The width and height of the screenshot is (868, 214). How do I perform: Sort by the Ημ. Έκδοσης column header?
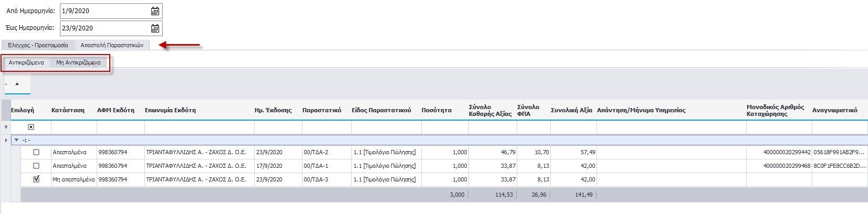273,110
